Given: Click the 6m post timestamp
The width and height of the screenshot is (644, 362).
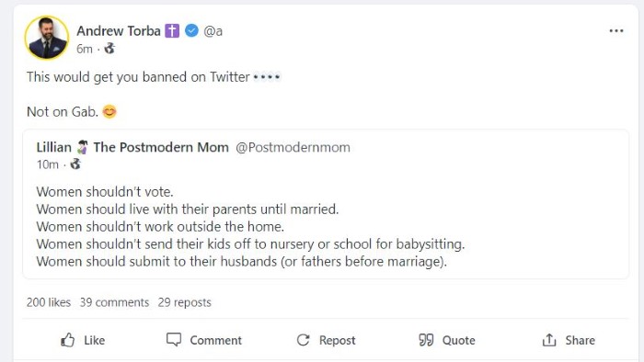Looking at the screenshot, I should point(85,49).
